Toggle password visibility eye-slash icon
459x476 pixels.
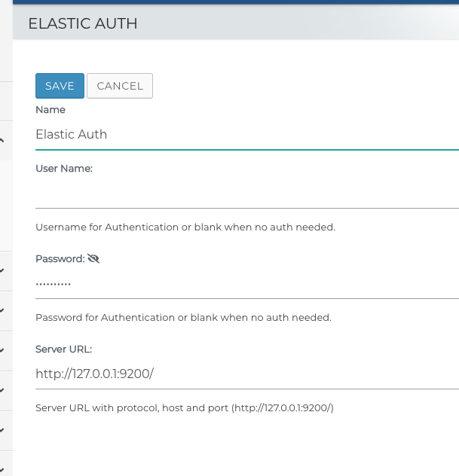(93, 259)
